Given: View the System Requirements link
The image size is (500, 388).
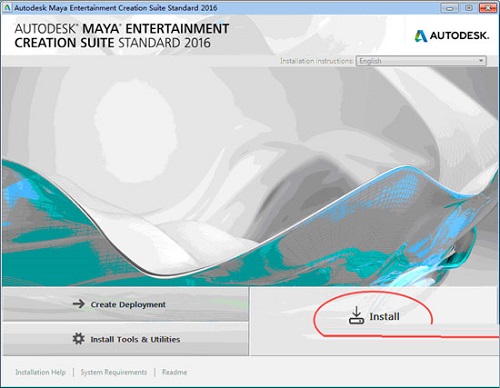Looking at the screenshot, I should 114,372.
